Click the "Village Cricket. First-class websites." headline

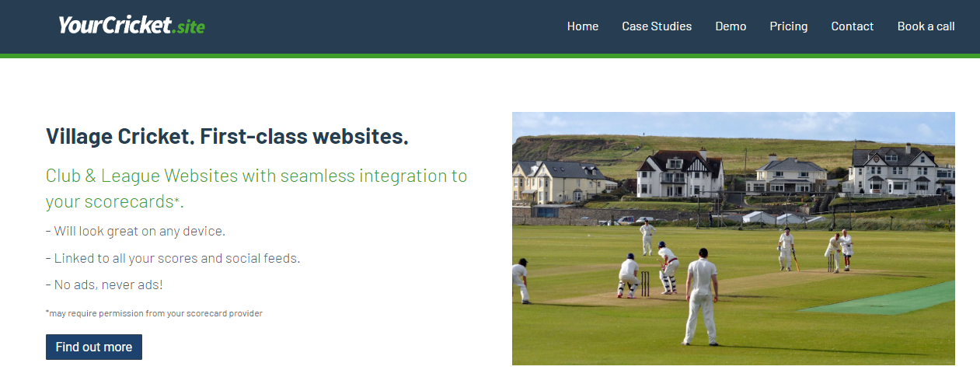click(x=227, y=137)
